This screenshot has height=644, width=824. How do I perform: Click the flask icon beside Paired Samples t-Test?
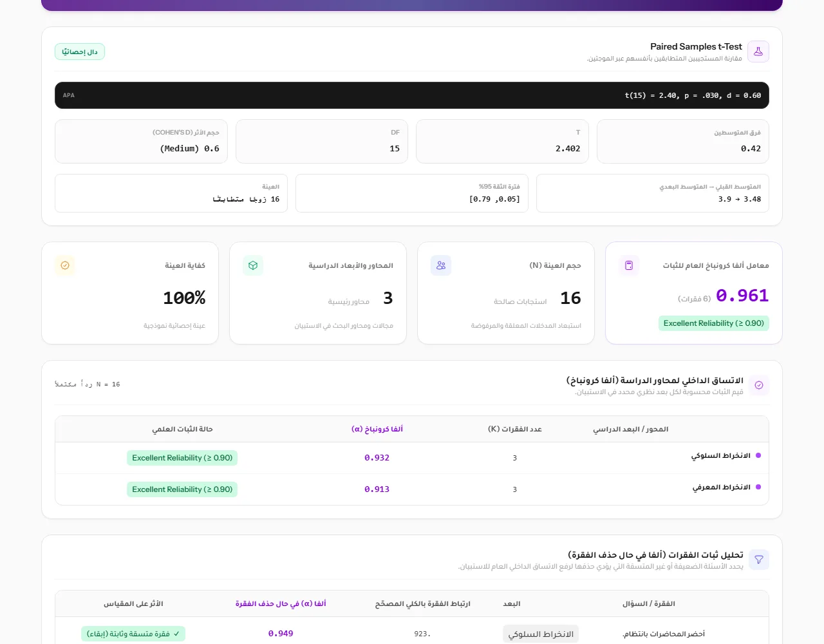[758, 52]
